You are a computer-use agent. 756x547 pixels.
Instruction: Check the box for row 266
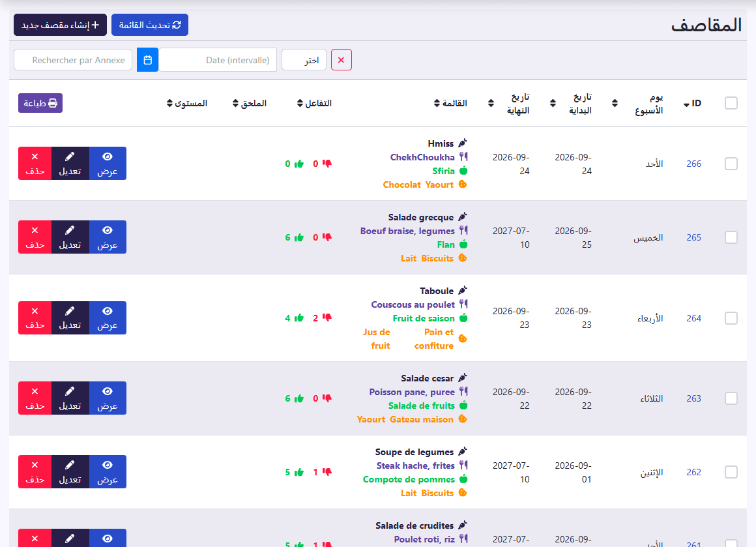[731, 164]
